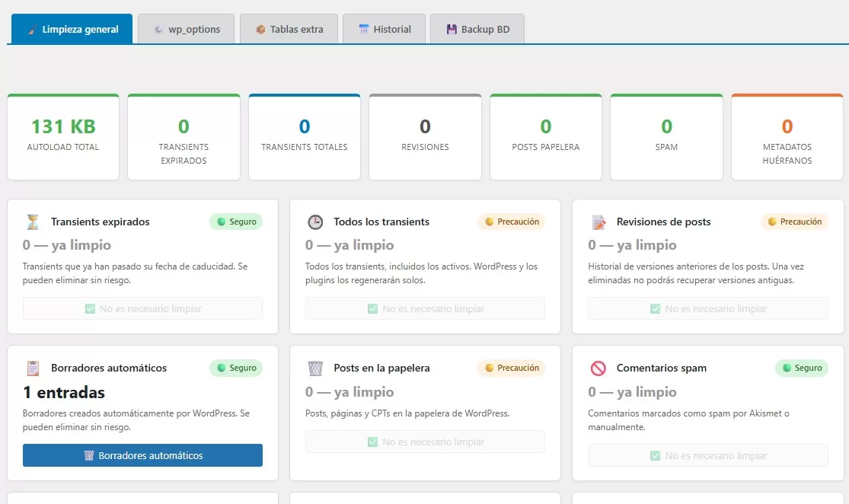Click the clipboard icon for Borradores automáticos
This screenshot has height=504, width=849.
[33, 368]
